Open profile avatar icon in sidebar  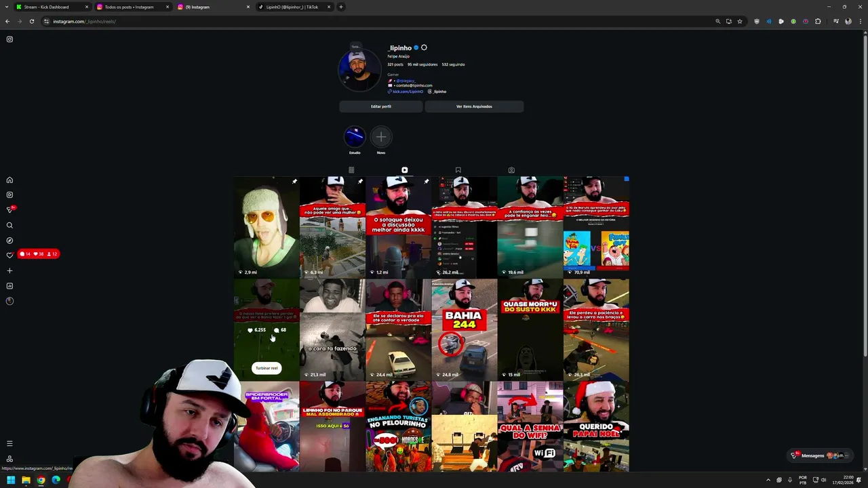[x=9, y=301]
